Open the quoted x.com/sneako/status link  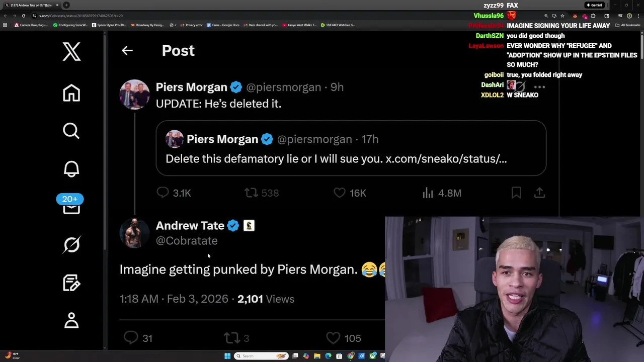[446, 159]
